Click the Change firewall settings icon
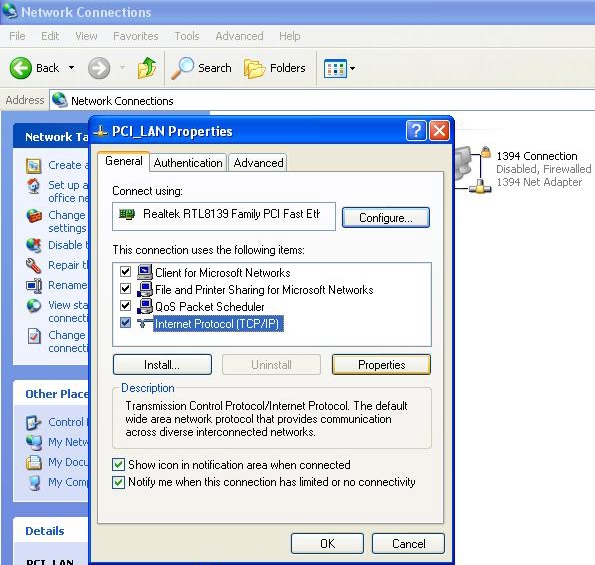This screenshot has width=595, height=565. [34, 216]
